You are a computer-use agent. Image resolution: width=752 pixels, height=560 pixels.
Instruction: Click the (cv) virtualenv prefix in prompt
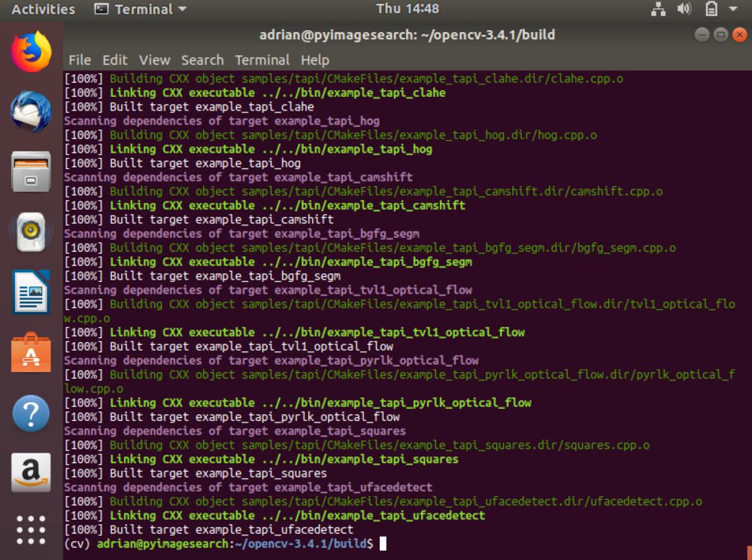click(77, 543)
